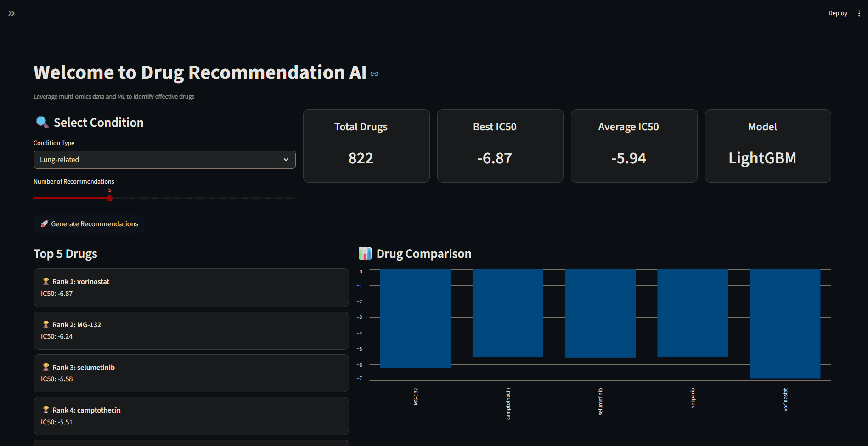This screenshot has height=446, width=868.
Task: Click the vorinostat bar in the chart
Action: 785,324
